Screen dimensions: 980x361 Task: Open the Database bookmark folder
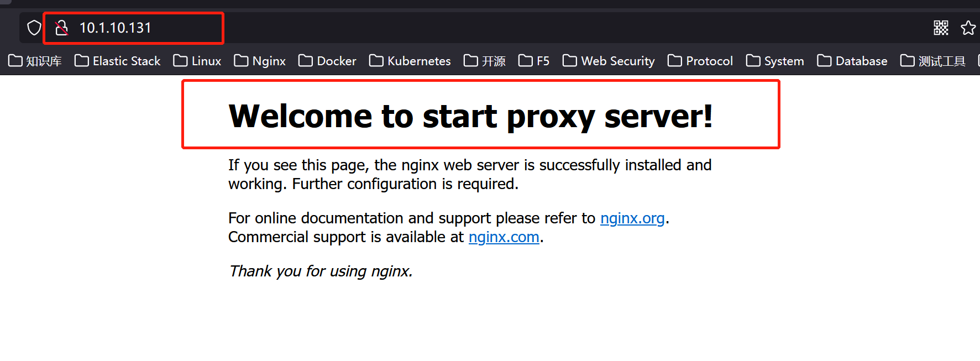[x=852, y=61]
